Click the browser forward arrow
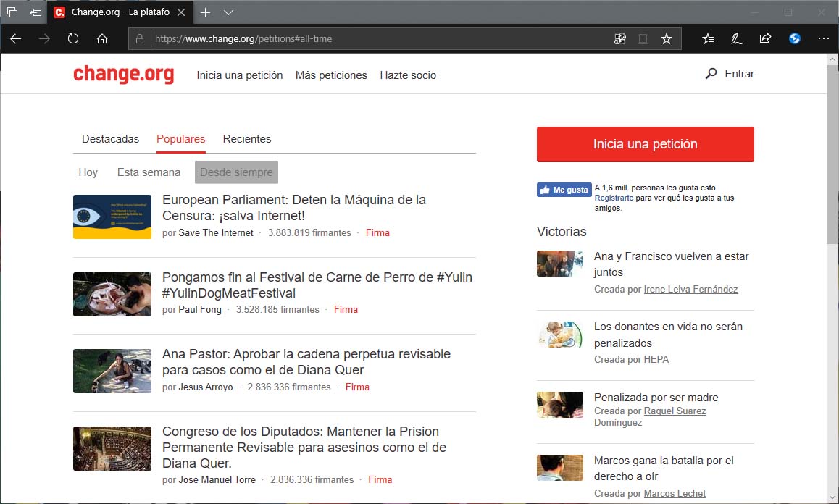The height and width of the screenshot is (504, 839). pos(44,38)
